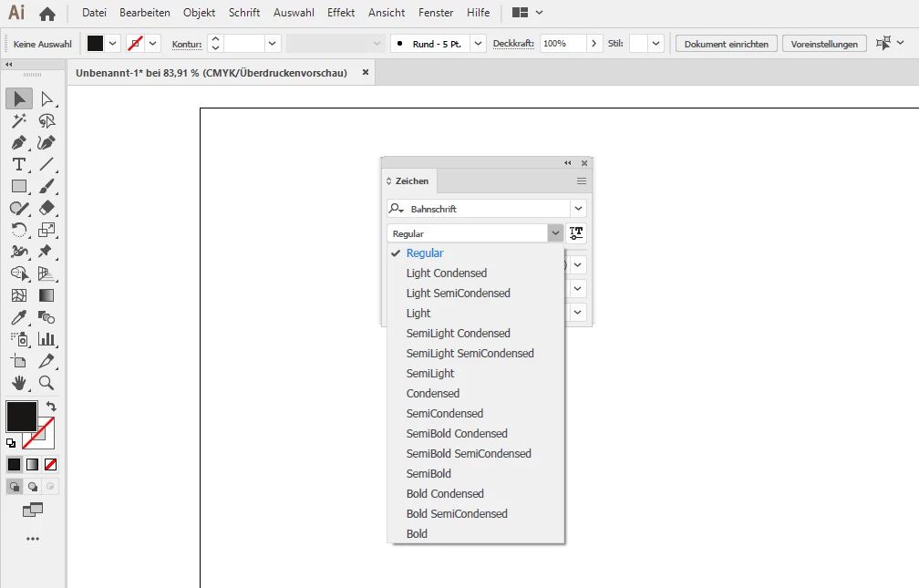
Task: Select the Hand tool
Action: click(19, 383)
